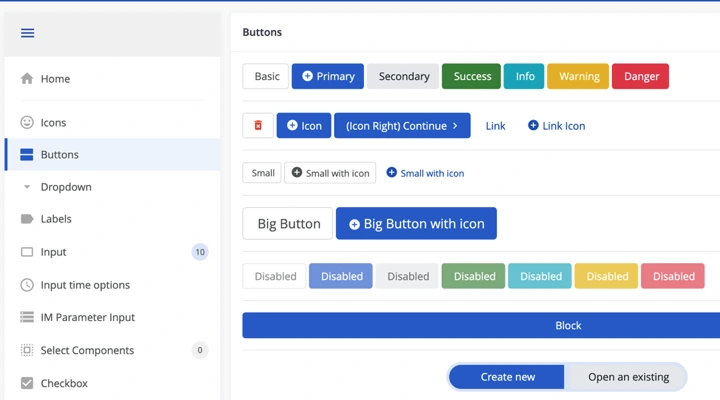Viewport: 720px width, 400px height.
Task: Select the Open an existing toggle option
Action: point(628,377)
